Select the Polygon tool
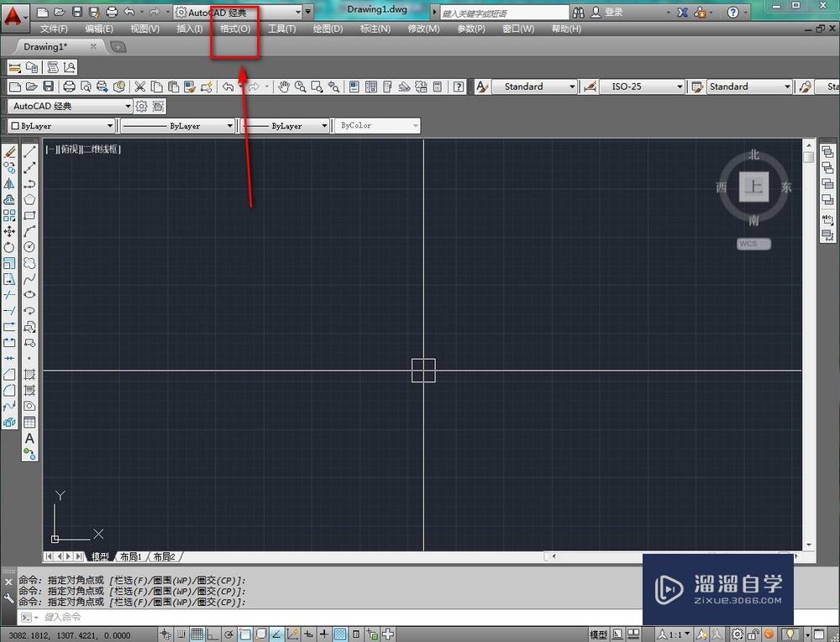This screenshot has width=840, height=642. pos(29,200)
